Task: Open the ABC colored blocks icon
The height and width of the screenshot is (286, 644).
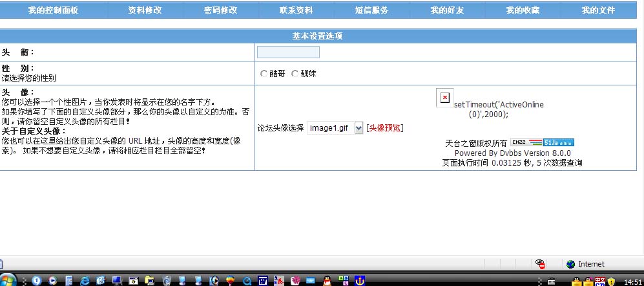Action: (343, 281)
